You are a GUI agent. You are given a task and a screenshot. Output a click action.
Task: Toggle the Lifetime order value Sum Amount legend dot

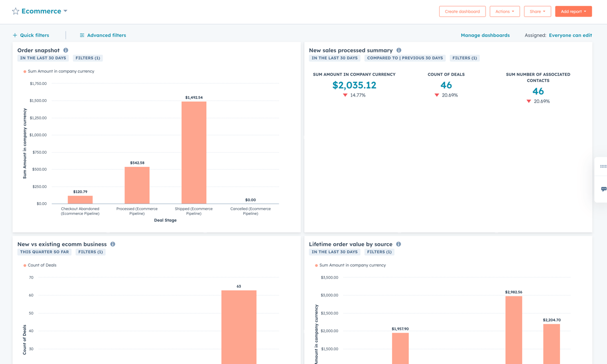tap(317, 265)
